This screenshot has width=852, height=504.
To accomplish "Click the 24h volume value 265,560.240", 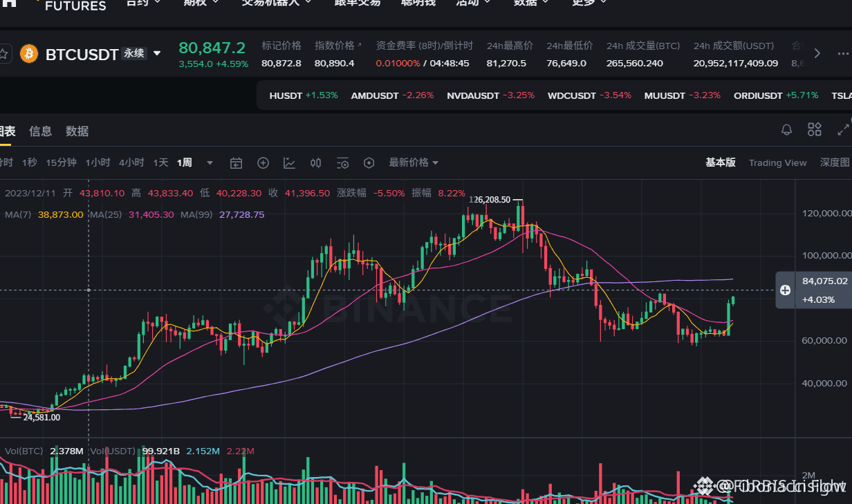I will (x=634, y=63).
